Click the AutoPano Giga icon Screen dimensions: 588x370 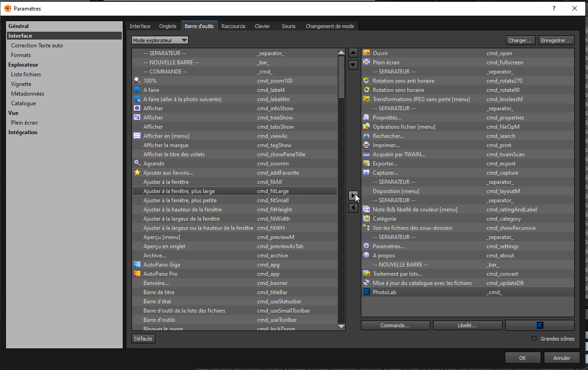137,265
